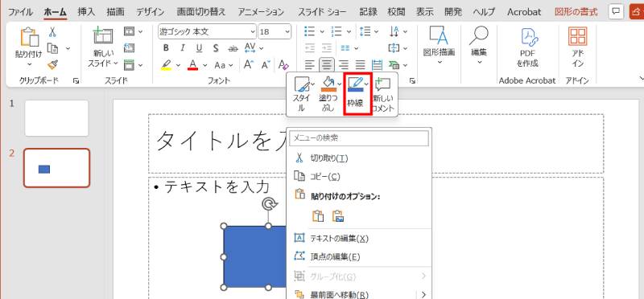Increase font size with the larger A icon
The image size is (644, 299).
[248, 65]
